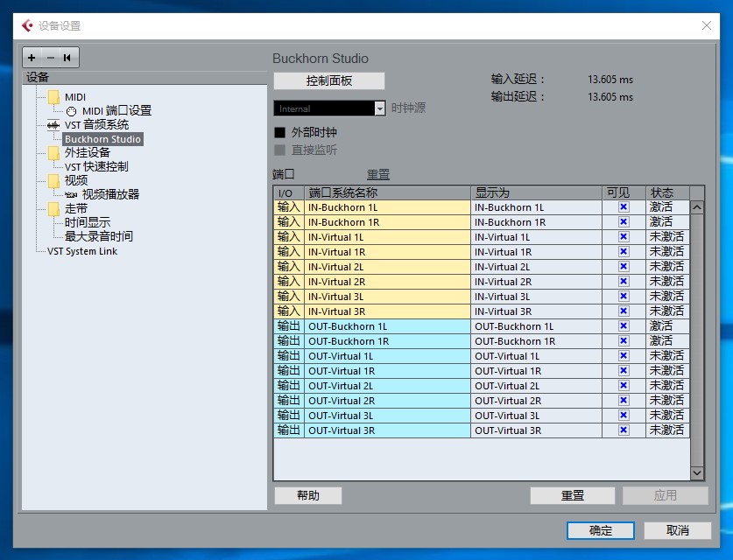Click the MIDI port settings clock icon

pos(71,111)
